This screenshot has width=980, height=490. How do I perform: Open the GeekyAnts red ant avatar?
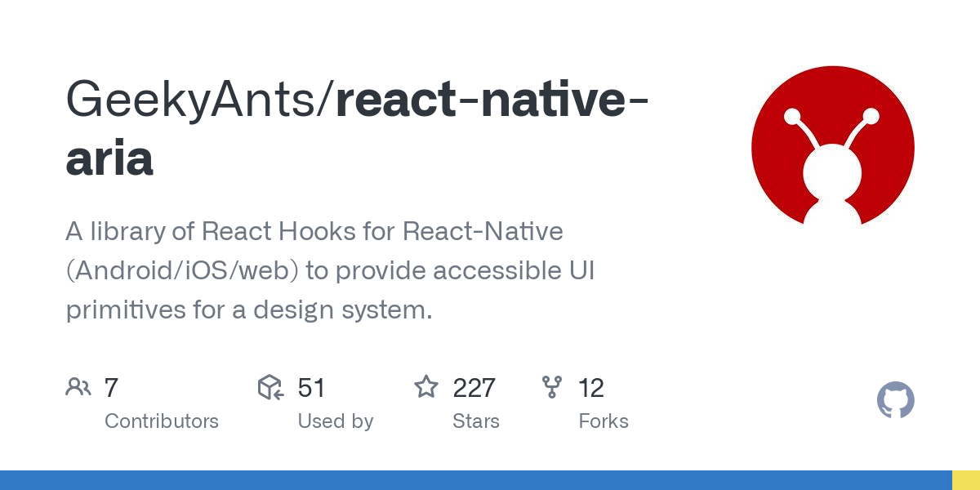coord(832,147)
